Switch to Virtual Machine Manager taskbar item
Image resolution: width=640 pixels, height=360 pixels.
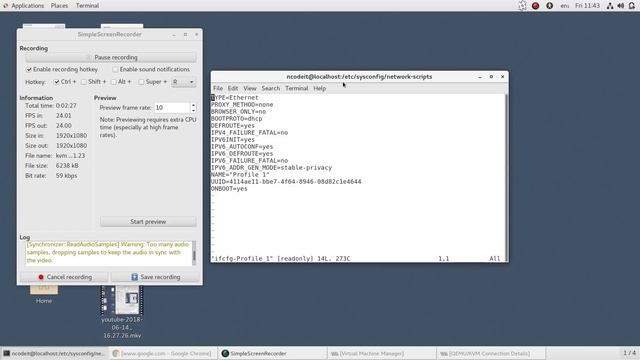coord(382,353)
